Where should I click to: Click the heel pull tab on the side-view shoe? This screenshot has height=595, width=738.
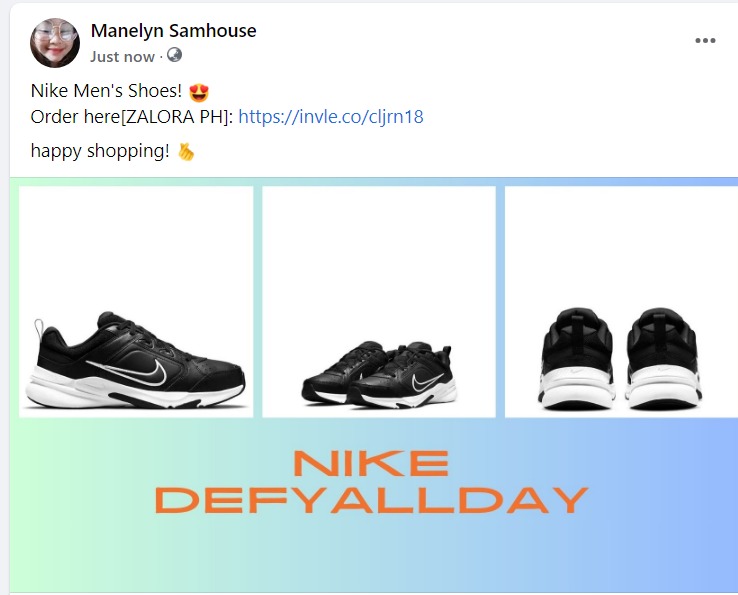[x=39, y=328]
